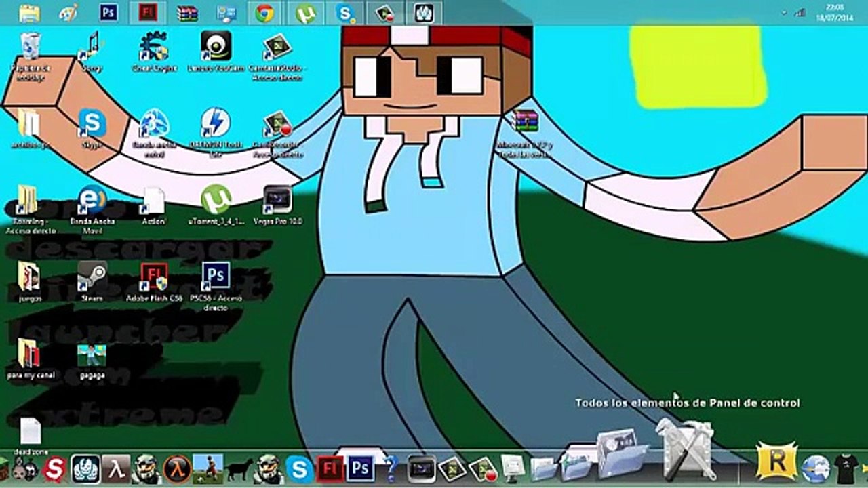Select the Skype desktop shortcut
The image size is (868, 488).
(92, 129)
